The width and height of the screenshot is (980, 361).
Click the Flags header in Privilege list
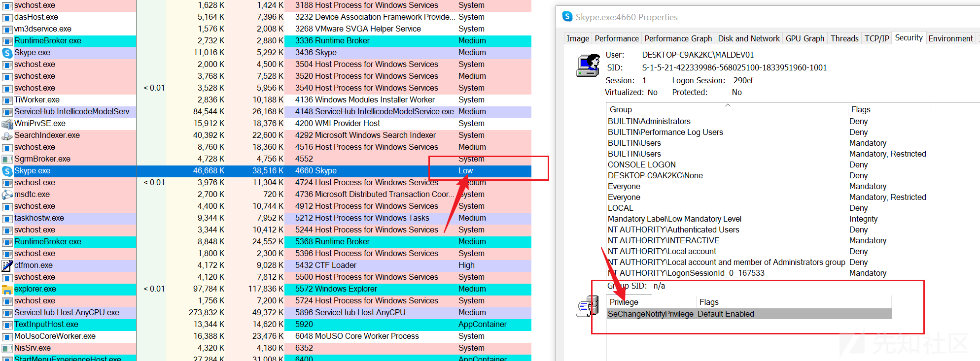pyautogui.click(x=794, y=302)
